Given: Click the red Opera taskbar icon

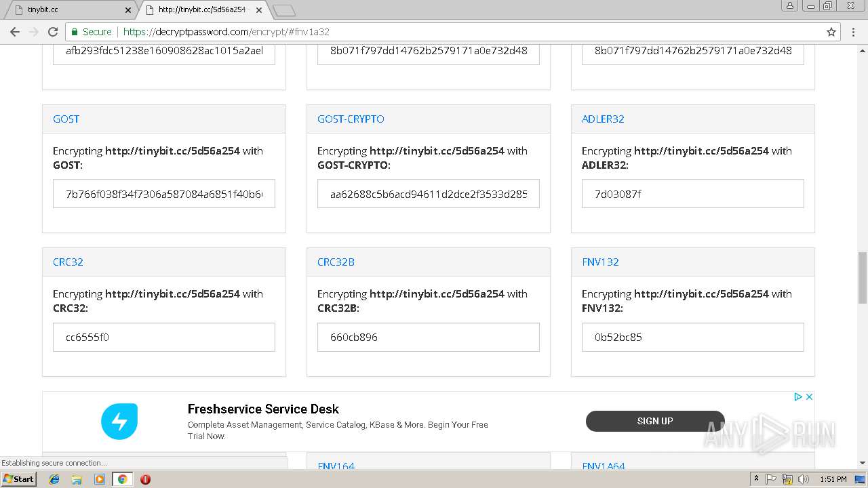Looking at the screenshot, I should (145, 479).
